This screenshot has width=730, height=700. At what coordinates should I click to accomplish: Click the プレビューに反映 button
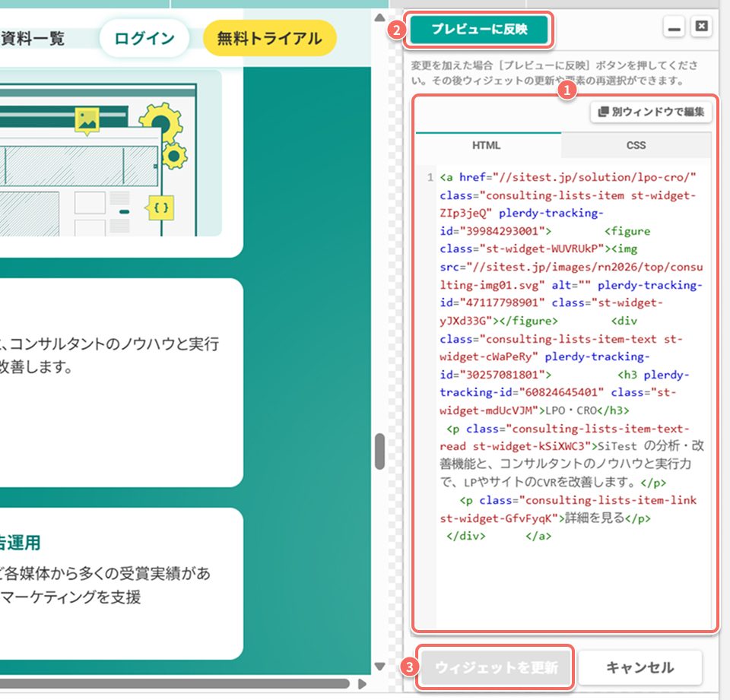pos(478,30)
